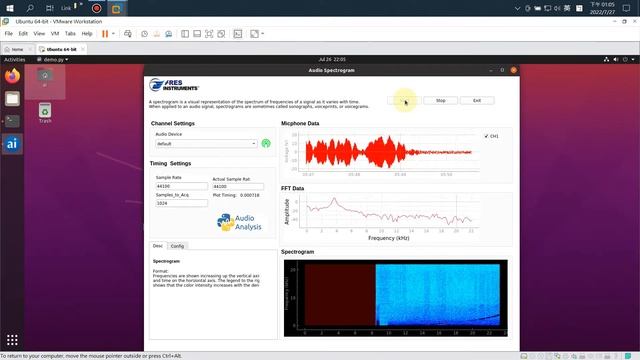This screenshot has width=640, height=360.
Task: Open Show Applications grid in dock
Action: point(12,340)
